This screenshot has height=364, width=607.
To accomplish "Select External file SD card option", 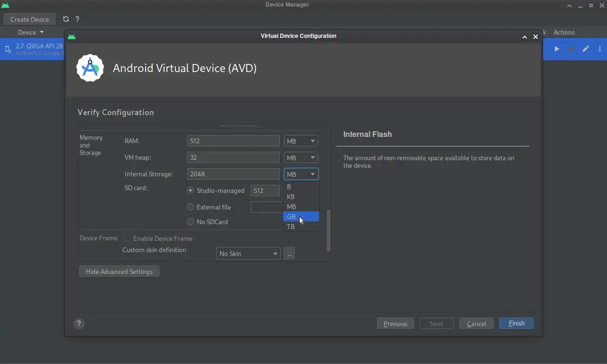I will coord(190,207).
